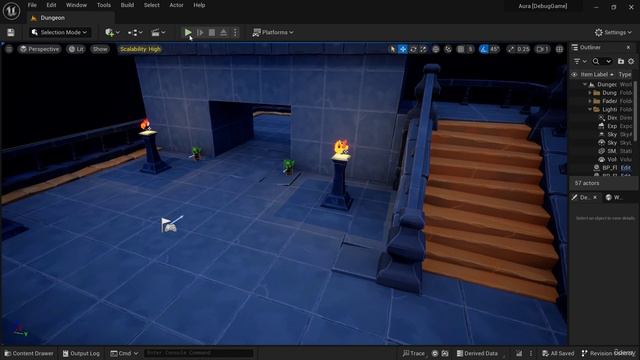Start Play in Editor
This screenshot has width=640, height=360.
pos(188,32)
